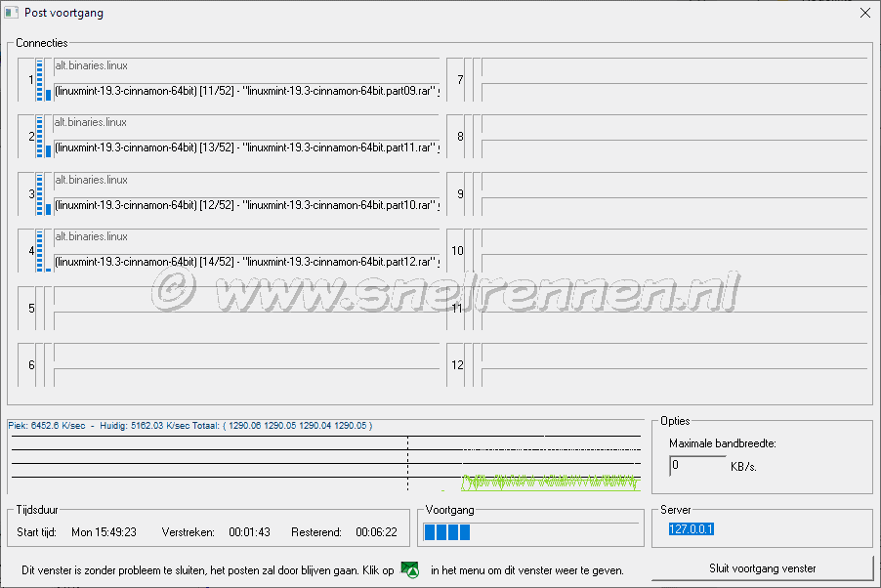Focus the Maximale bandbreedte input field
This screenshot has width=881, height=588.
697,466
